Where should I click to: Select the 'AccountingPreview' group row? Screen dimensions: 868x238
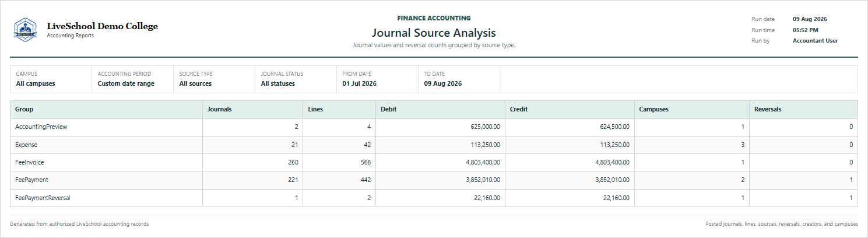434,127
